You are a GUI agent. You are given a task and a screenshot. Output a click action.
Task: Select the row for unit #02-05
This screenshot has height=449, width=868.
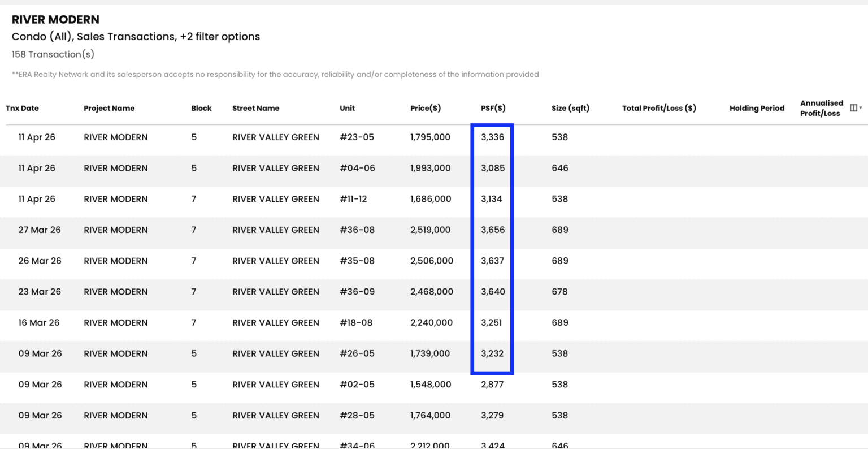click(x=434, y=385)
